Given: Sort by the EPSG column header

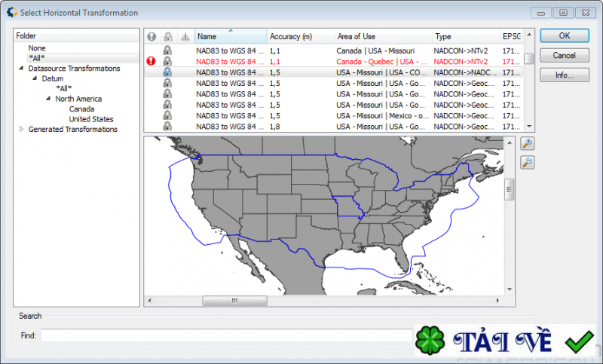Looking at the screenshot, I should 512,36.
